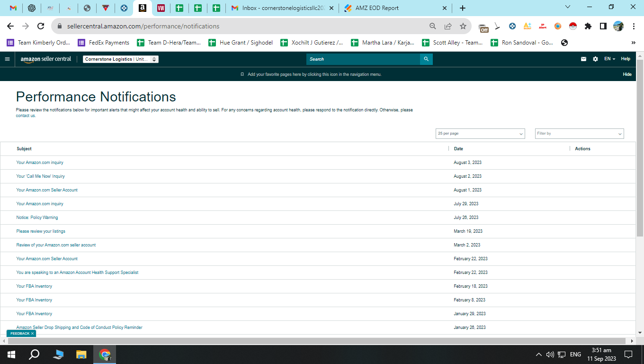644x364 pixels.
Task: Open the 'Please review your listings' notification
Action: pyautogui.click(x=41, y=231)
